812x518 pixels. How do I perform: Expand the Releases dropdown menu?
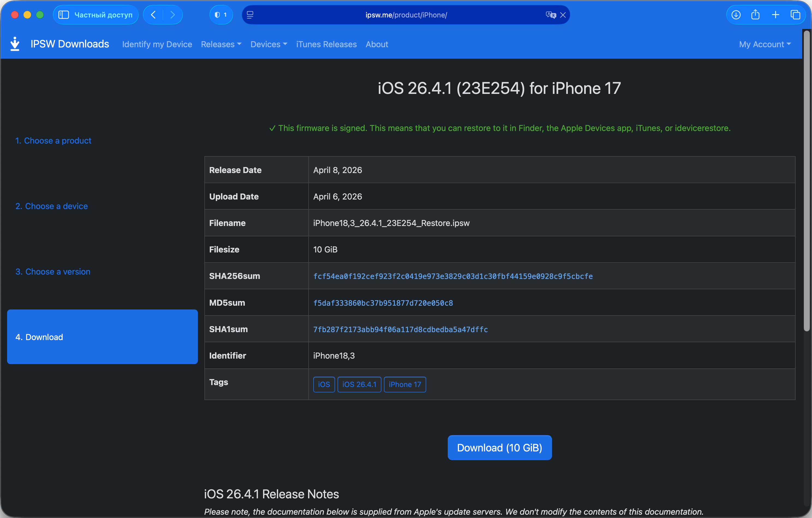click(221, 44)
